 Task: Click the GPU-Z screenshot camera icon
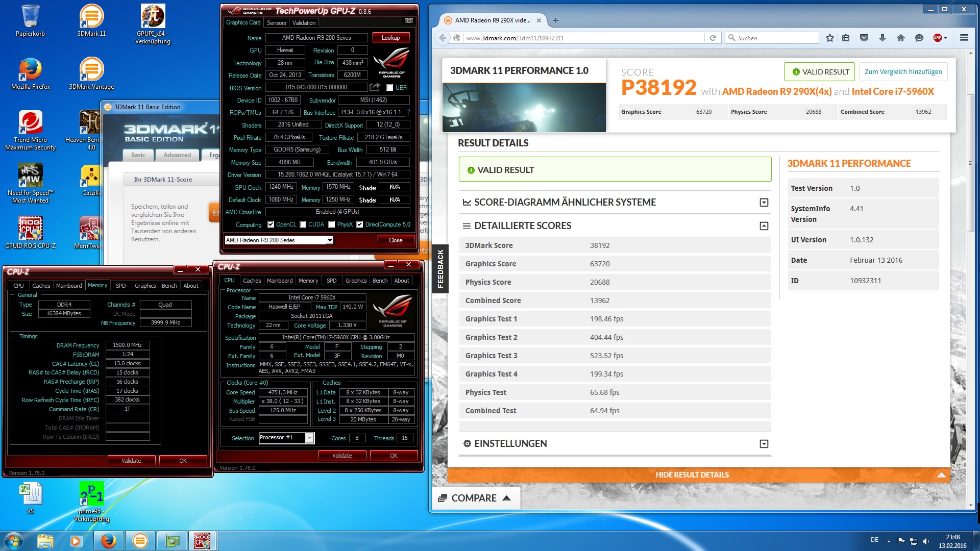pos(409,21)
